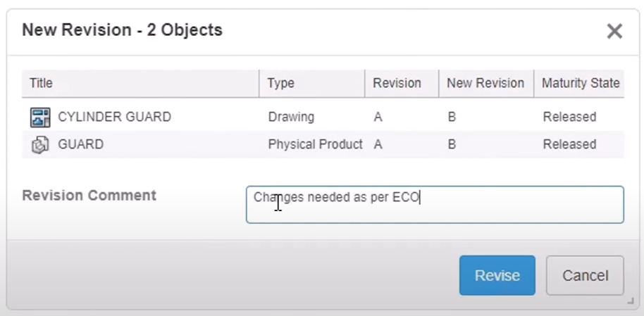Click New Revision B for GUARD
This screenshot has width=644, height=316.
coord(452,144)
